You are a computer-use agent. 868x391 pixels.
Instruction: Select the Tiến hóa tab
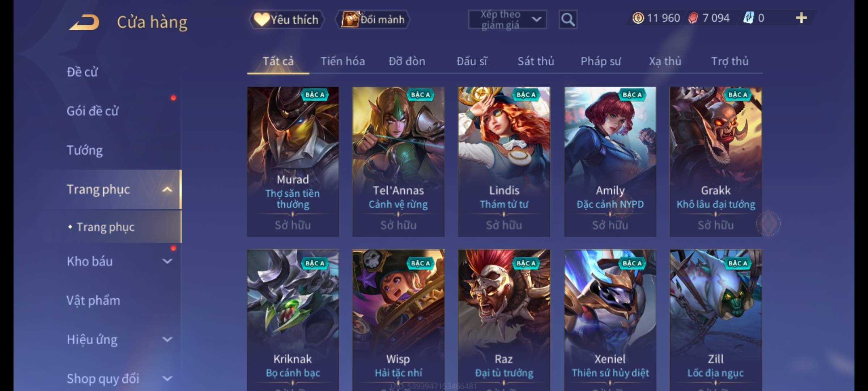point(342,61)
